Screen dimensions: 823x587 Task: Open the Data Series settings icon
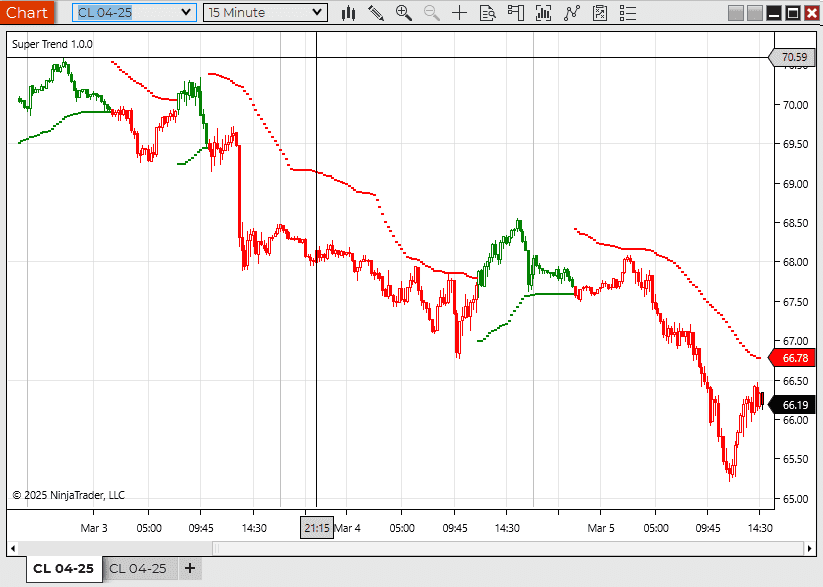(544, 13)
